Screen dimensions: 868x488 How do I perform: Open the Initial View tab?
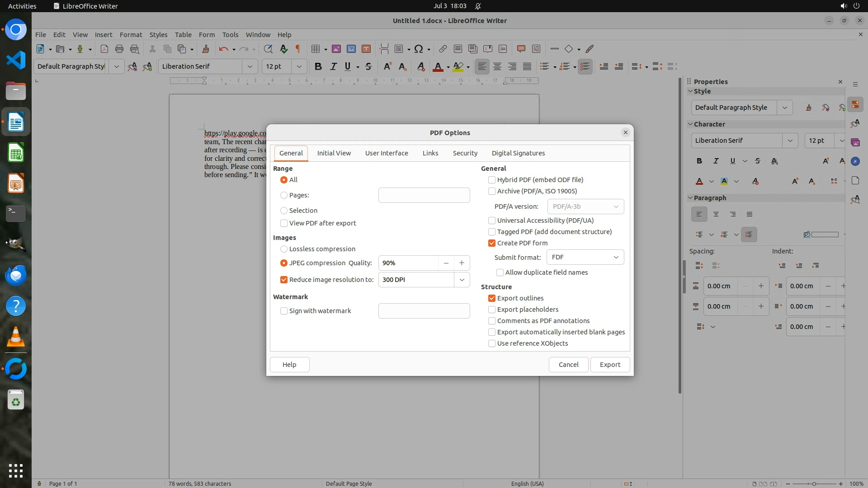334,153
